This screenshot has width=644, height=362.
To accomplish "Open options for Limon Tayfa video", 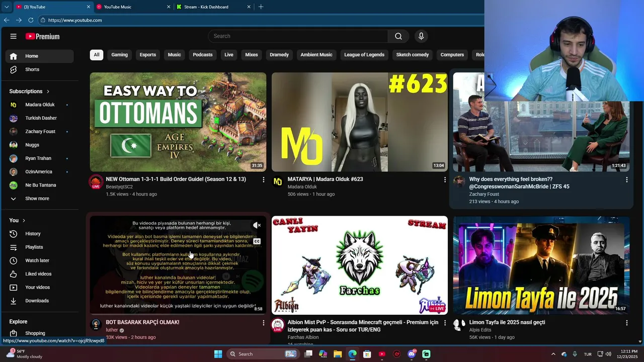I will point(626,323).
